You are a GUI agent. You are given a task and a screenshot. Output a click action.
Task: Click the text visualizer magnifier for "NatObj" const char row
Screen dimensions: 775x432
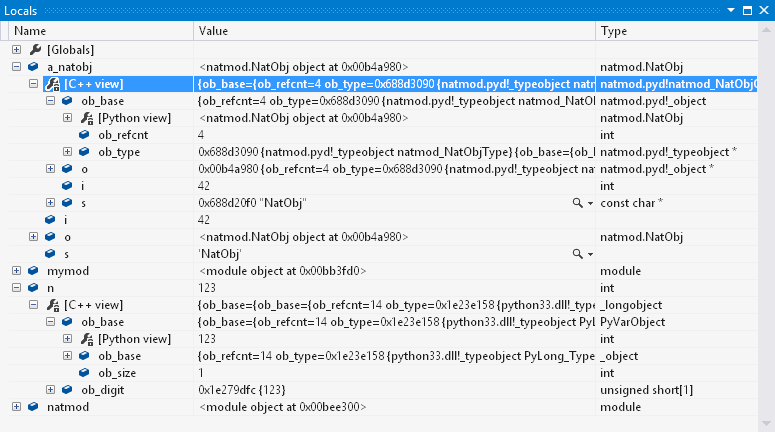click(x=577, y=203)
